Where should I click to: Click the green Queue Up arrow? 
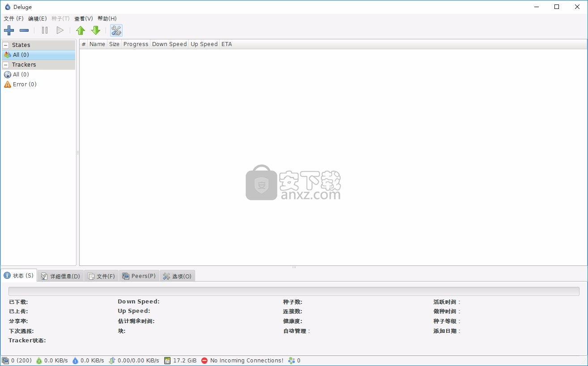(x=81, y=30)
